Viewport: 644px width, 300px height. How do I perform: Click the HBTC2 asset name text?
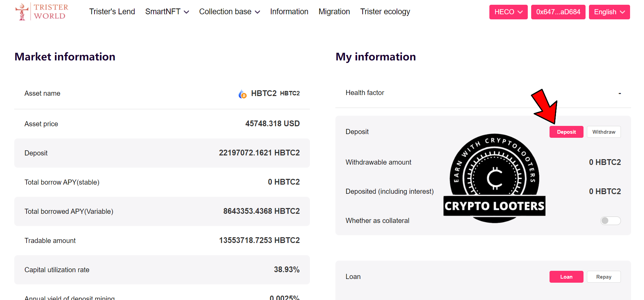pos(264,93)
